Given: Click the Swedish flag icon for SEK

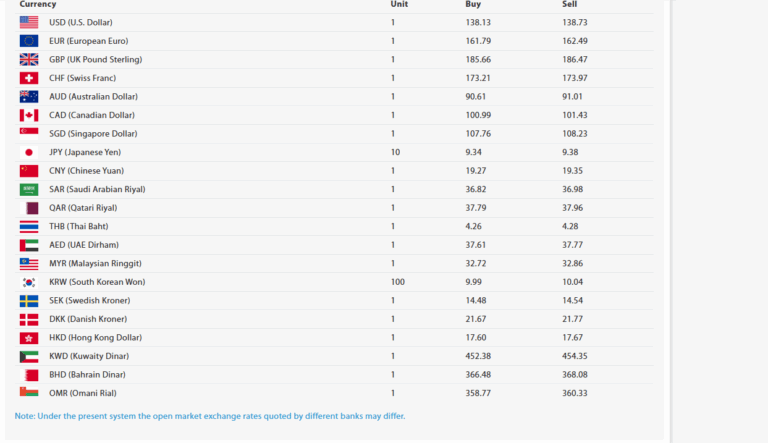Looking at the screenshot, I should coord(29,300).
